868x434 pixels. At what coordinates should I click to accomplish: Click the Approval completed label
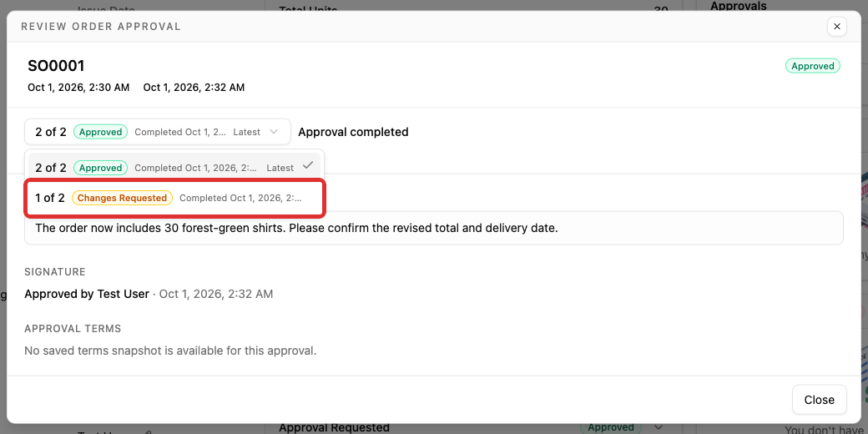pyautogui.click(x=353, y=132)
